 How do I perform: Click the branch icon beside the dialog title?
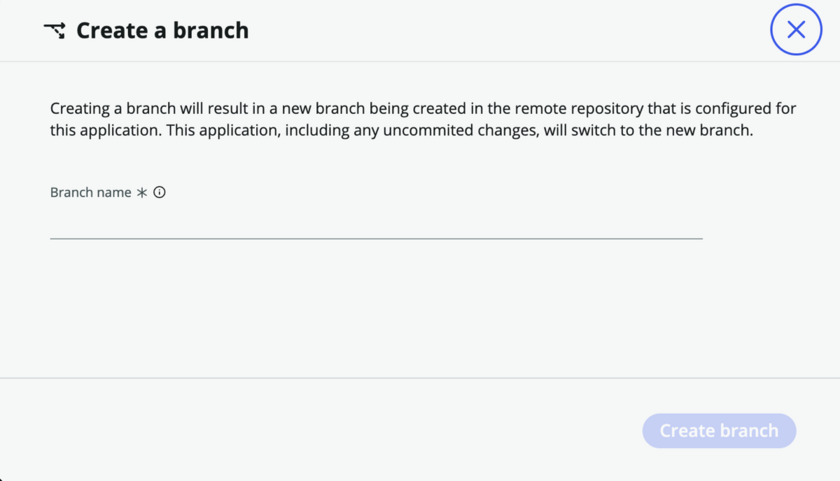(x=55, y=31)
